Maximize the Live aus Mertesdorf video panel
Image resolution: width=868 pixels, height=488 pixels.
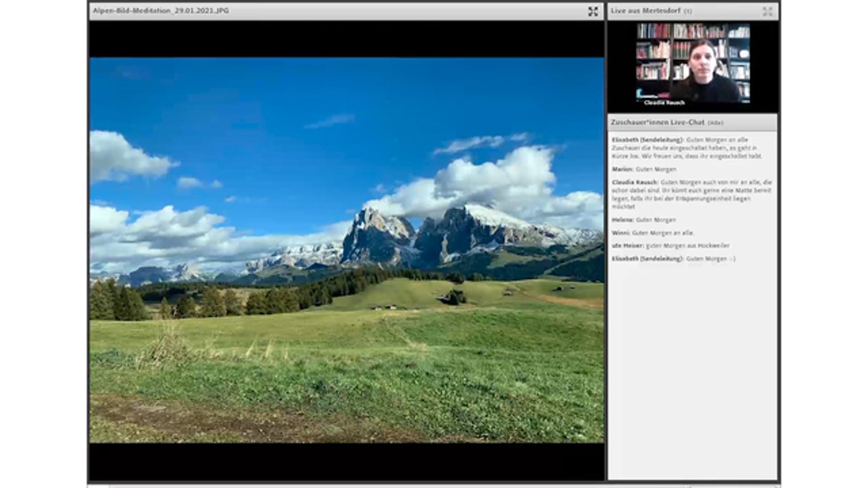point(767,12)
